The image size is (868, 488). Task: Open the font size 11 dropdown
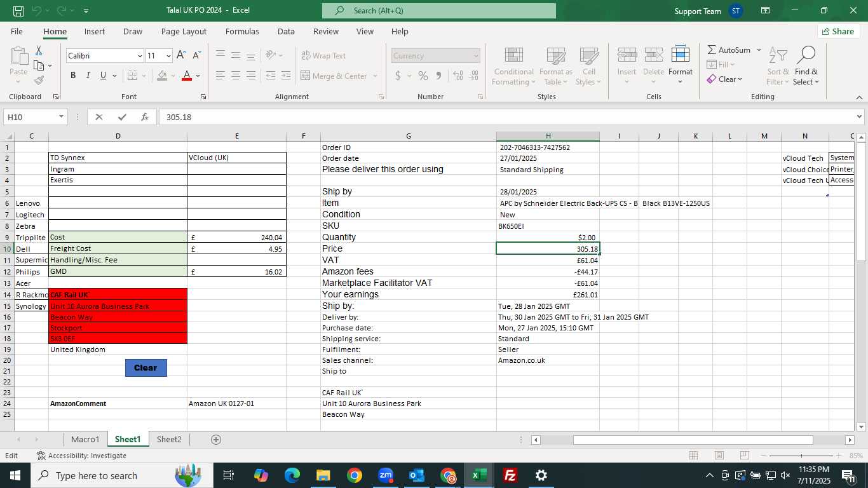[x=168, y=56]
